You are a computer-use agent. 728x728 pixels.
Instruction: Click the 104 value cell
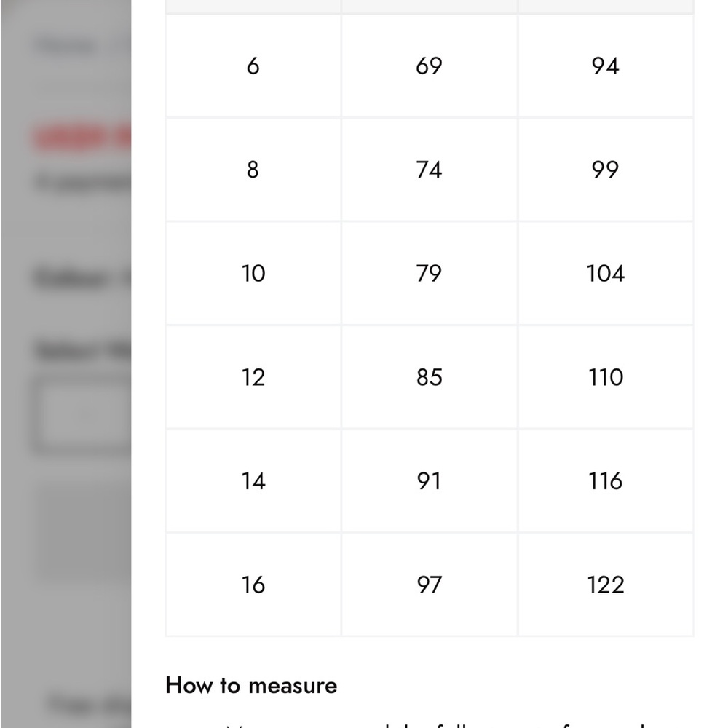coord(606,274)
